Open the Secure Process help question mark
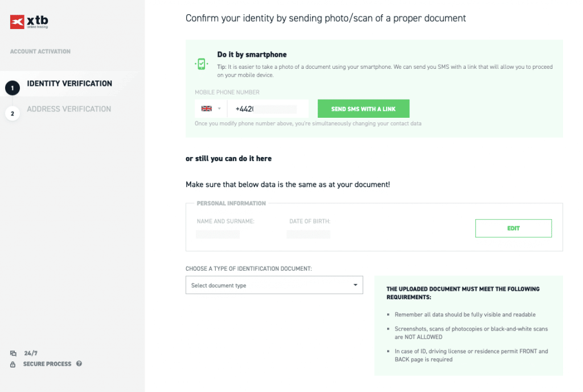 [x=79, y=364]
